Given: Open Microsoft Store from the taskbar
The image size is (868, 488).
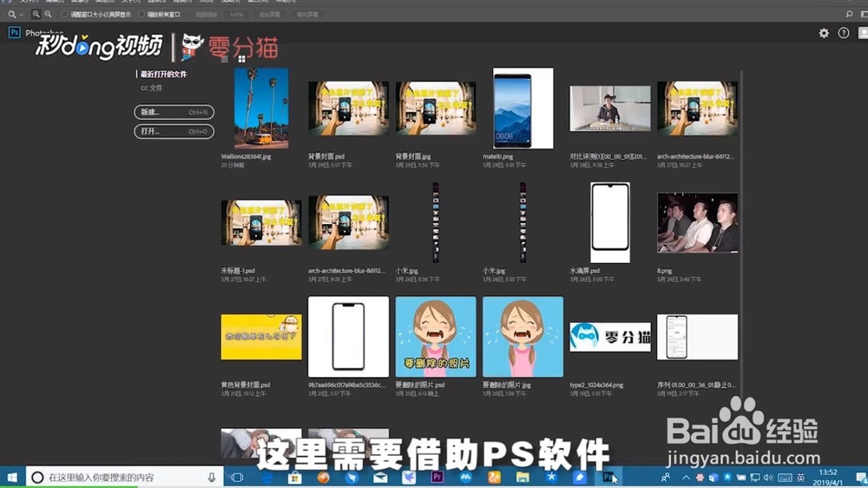Looking at the screenshot, I should click(295, 477).
